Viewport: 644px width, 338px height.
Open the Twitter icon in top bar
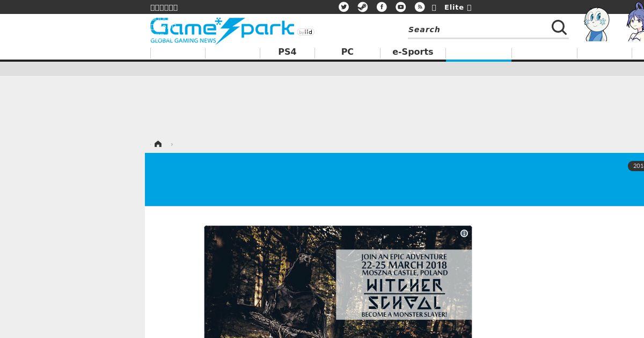point(343,7)
